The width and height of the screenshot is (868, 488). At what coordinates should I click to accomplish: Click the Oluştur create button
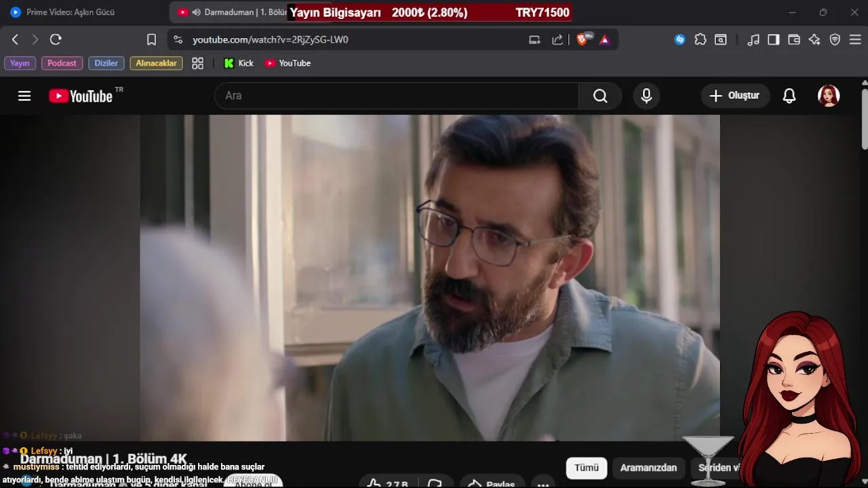click(735, 96)
